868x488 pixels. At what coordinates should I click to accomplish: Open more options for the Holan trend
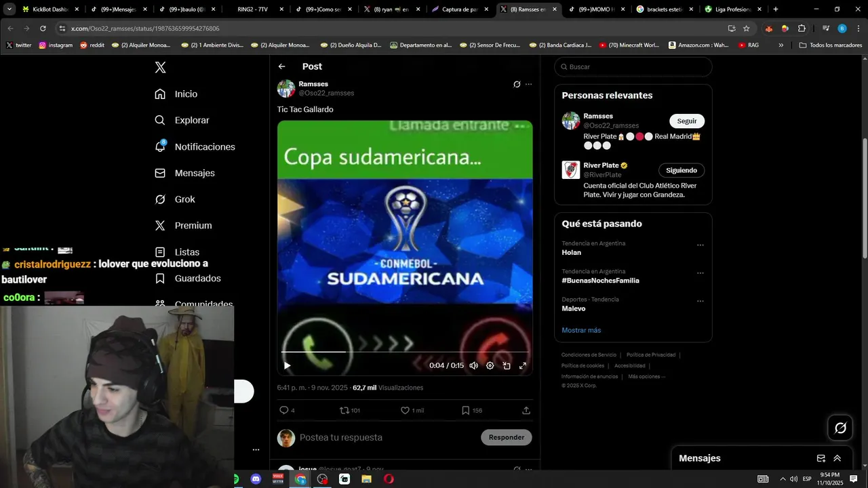[701, 245]
